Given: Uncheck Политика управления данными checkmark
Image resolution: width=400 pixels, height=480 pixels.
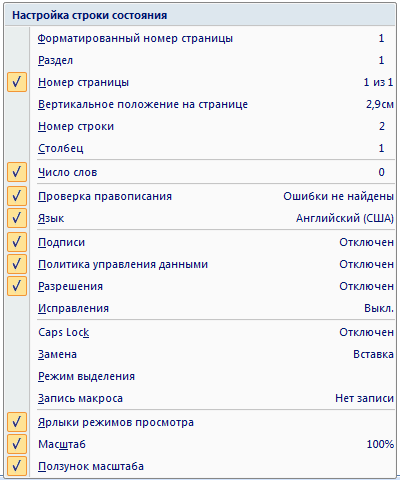Looking at the screenshot, I should coord(17,264).
